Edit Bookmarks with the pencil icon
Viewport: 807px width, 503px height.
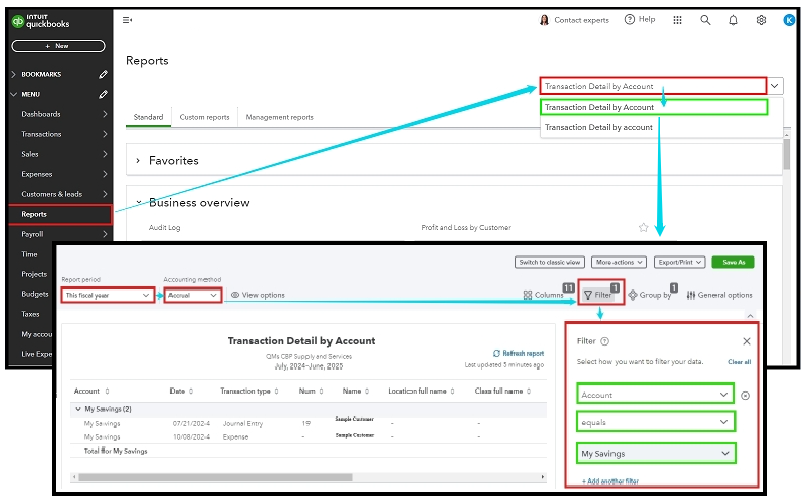[x=103, y=75]
